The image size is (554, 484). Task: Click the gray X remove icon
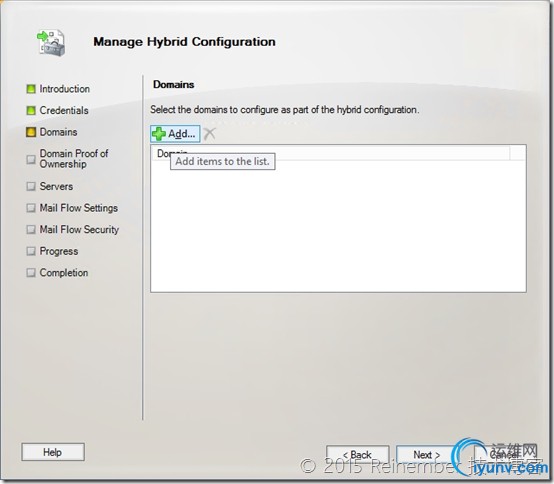(x=210, y=134)
